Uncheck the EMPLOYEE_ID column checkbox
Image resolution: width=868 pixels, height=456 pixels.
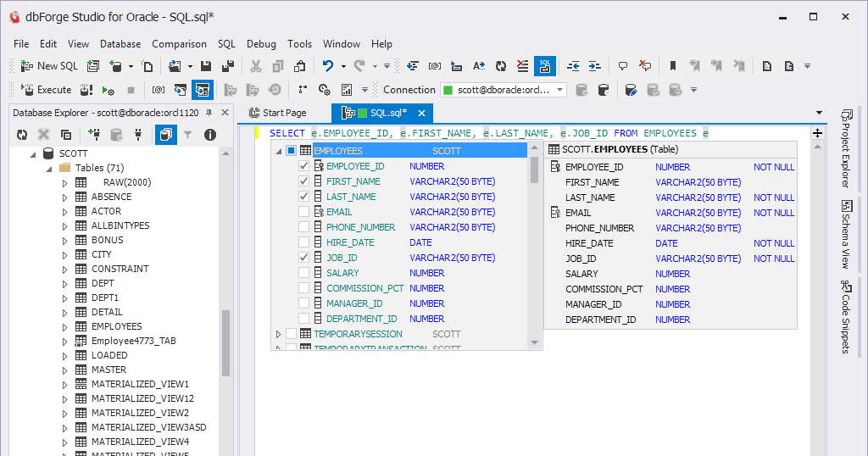303,166
